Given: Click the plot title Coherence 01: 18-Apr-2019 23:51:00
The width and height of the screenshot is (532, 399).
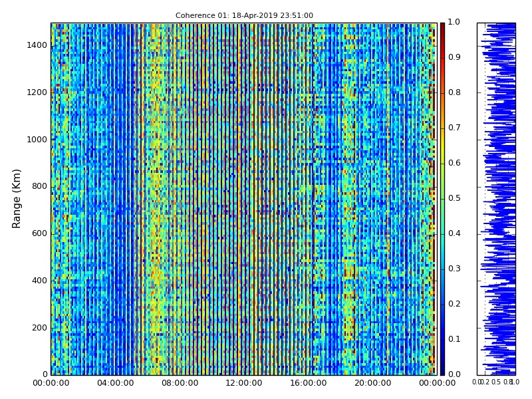Looking at the screenshot, I should tap(244, 15).
